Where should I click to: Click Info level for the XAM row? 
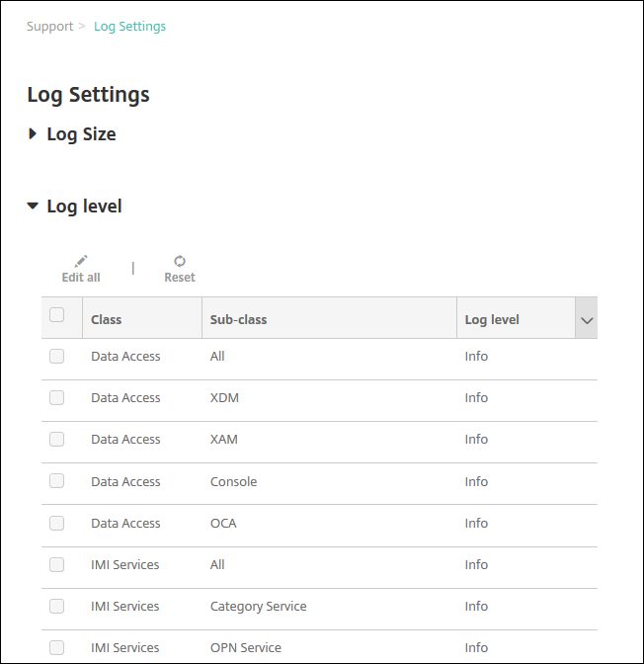tap(476, 440)
